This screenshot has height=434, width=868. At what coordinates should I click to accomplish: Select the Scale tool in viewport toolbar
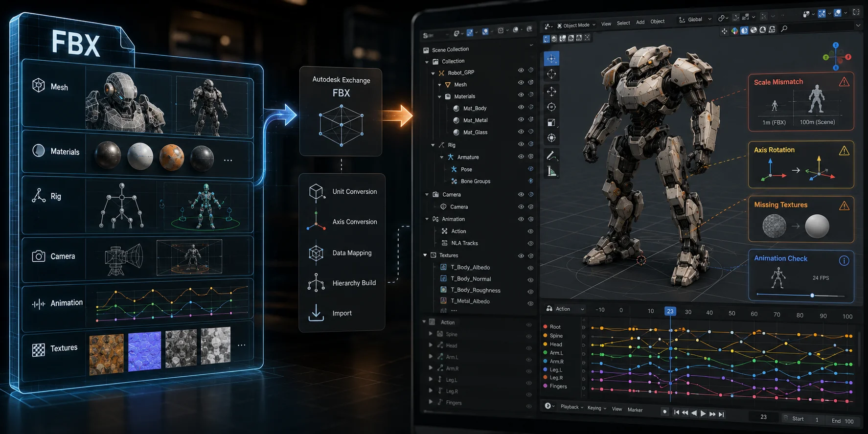[x=551, y=123]
